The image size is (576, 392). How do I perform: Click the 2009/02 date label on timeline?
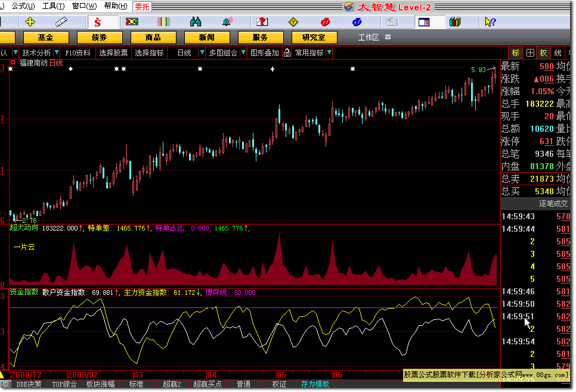(x=83, y=375)
